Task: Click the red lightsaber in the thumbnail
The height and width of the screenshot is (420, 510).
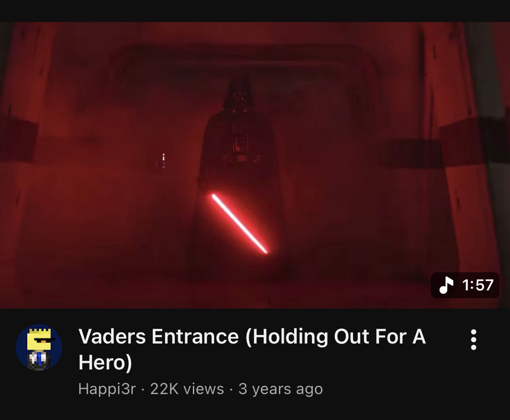Action: click(x=239, y=224)
